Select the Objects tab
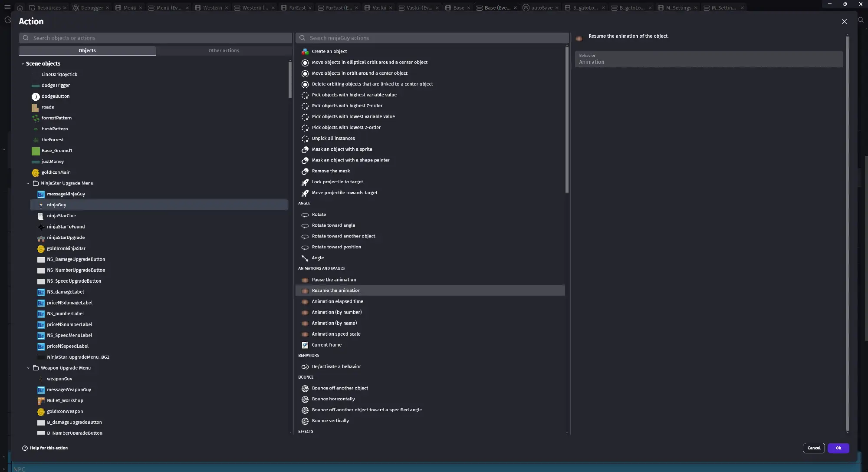Screen dimensions: 868x472 pos(87,51)
